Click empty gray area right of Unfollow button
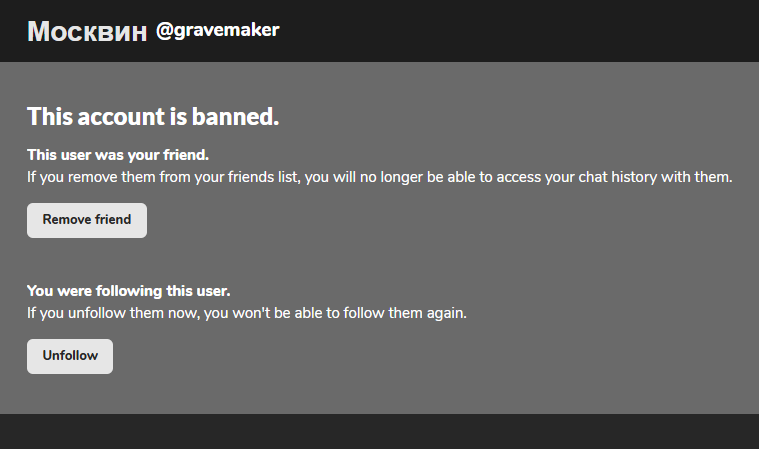Image resolution: width=759 pixels, height=449 pixels. (x=400, y=357)
